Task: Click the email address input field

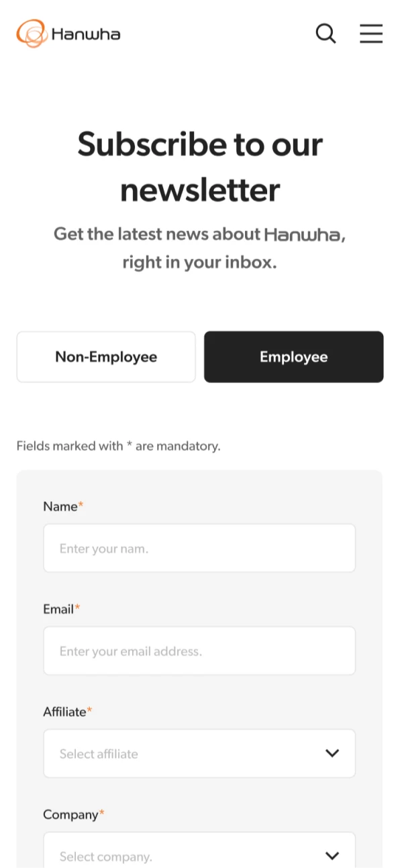Action: click(199, 651)
